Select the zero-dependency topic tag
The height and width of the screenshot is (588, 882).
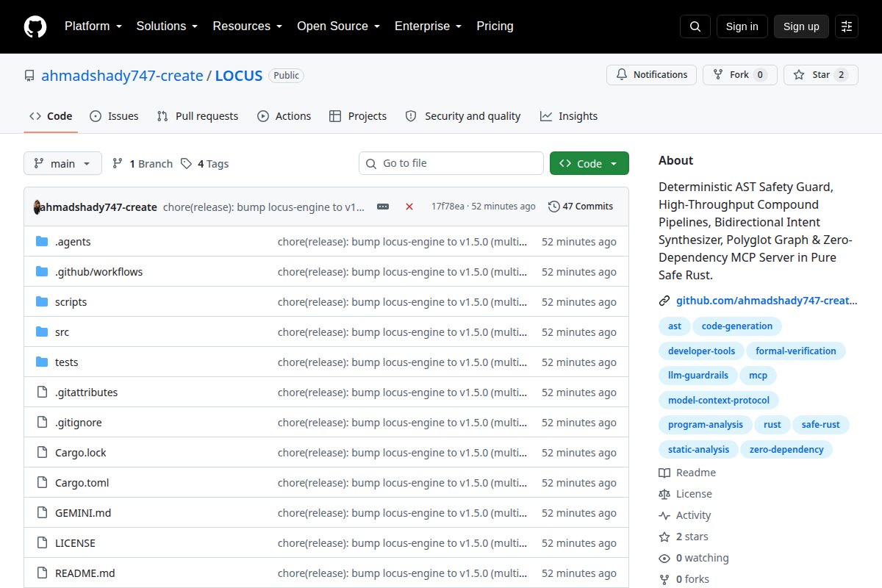(x=786, y=449)
